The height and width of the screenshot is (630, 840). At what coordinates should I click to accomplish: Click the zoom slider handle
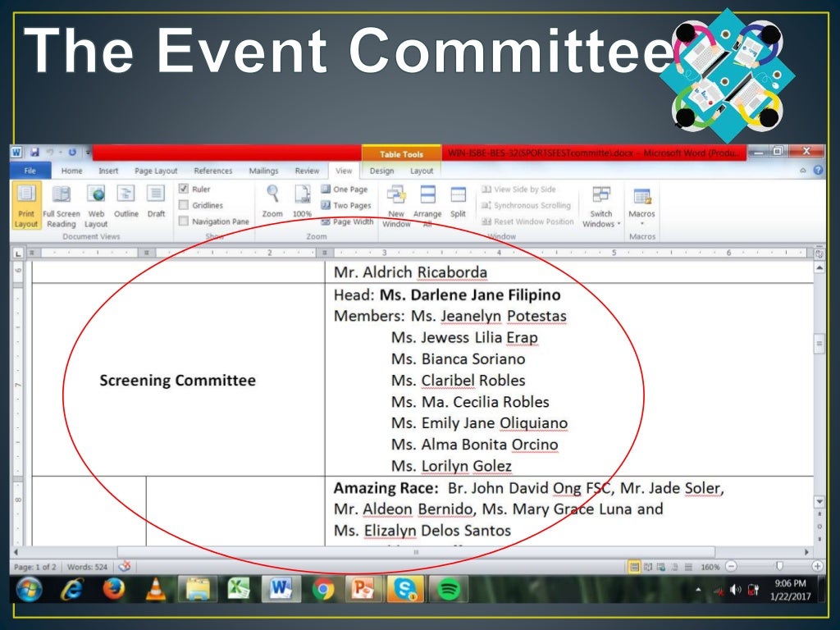click(x=779, y=566)
